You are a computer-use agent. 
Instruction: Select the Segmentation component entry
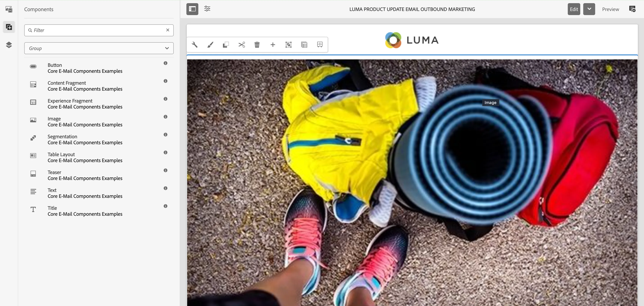click(99, 140)
